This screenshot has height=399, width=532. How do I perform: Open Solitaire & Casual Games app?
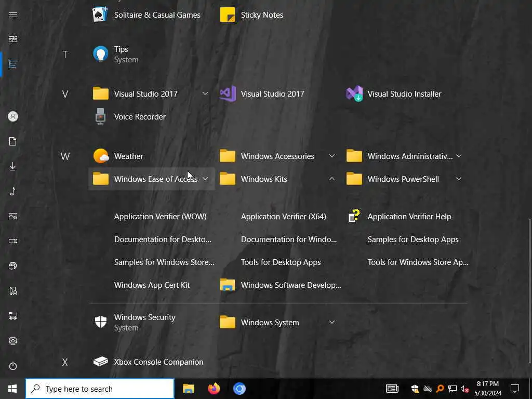pos(151,15)
